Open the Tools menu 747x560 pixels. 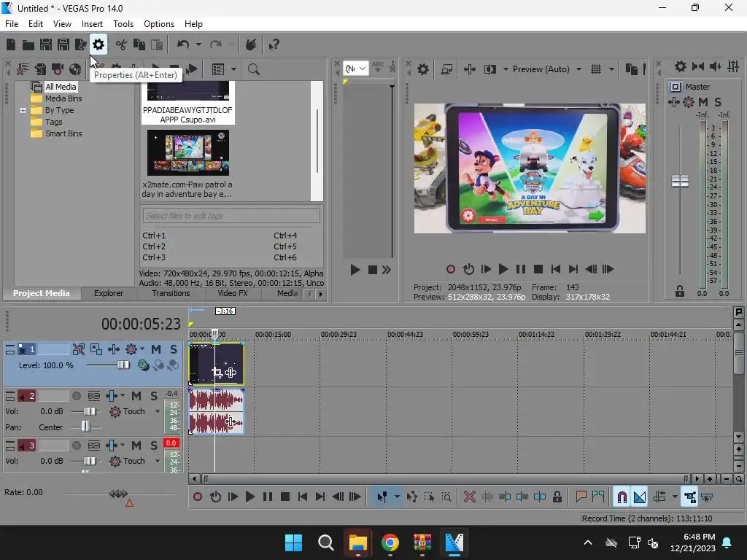[x=123, y=24]
